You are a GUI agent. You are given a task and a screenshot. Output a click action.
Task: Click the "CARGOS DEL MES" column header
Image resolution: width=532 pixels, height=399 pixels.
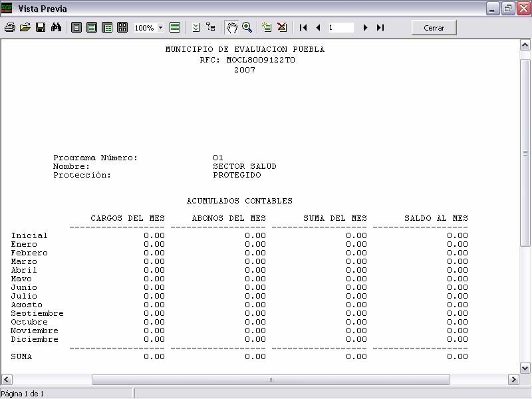pos(128,218)
